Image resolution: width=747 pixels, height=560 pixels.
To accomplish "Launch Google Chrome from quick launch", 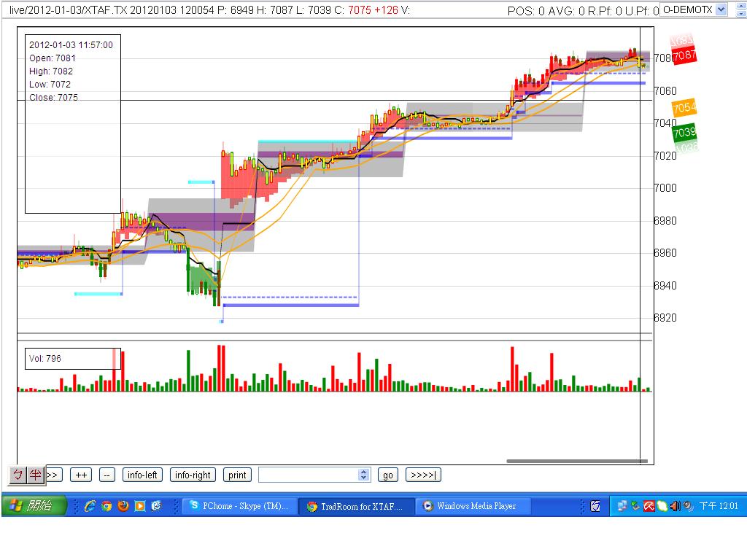I will click(x=107, y=506).
